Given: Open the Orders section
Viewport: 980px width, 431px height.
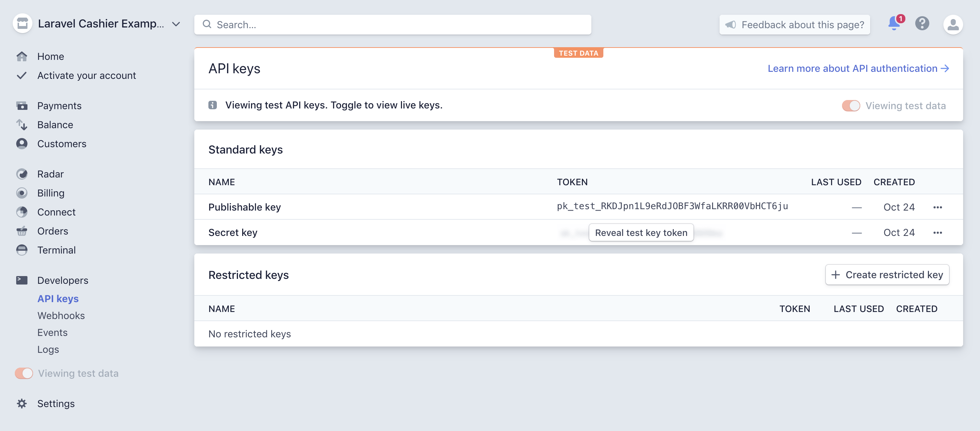Looking at the screenshot, I should pos(52,231).
